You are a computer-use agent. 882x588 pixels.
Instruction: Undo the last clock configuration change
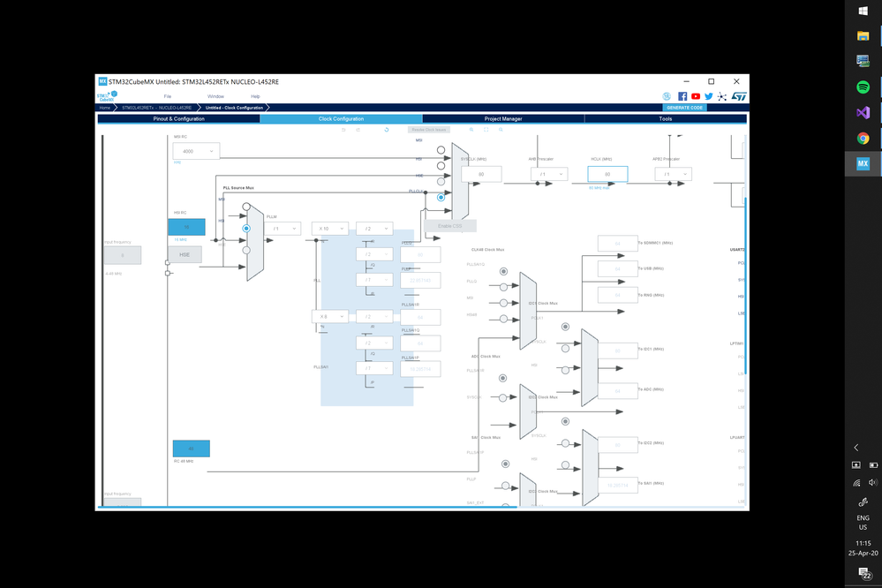(x=343, y=130)
